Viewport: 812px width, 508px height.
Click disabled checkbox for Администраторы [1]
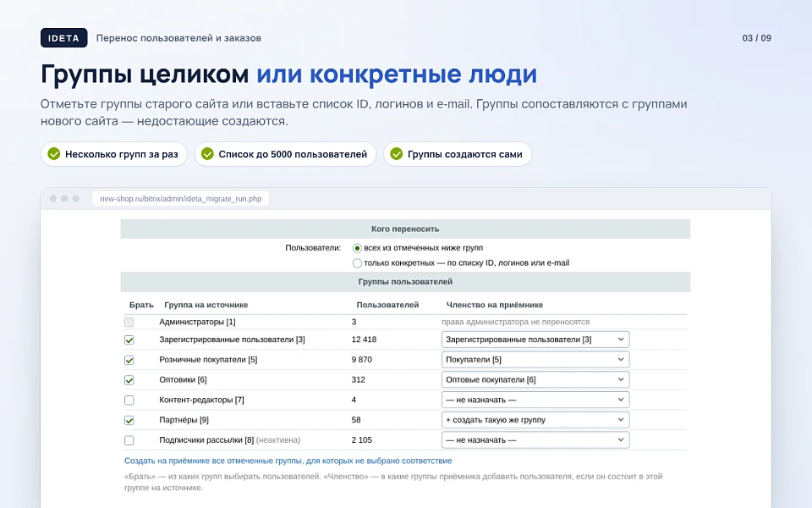click(129, 322)
